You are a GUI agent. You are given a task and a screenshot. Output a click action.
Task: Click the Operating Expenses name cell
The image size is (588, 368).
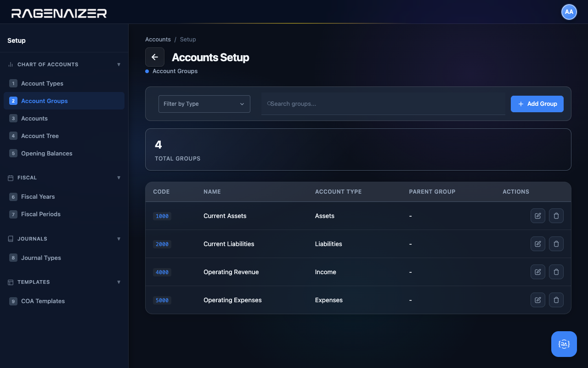click(232, 300)
